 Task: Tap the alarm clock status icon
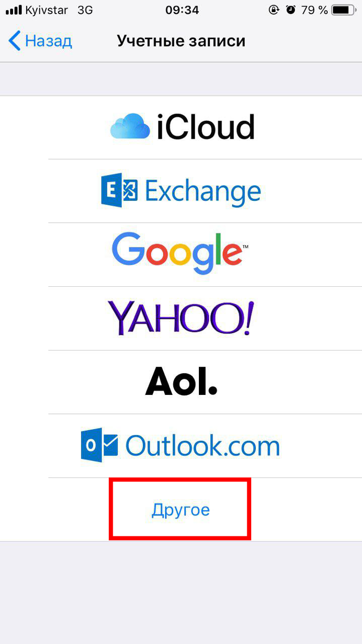pyautogui.click(x=291, y=10)
